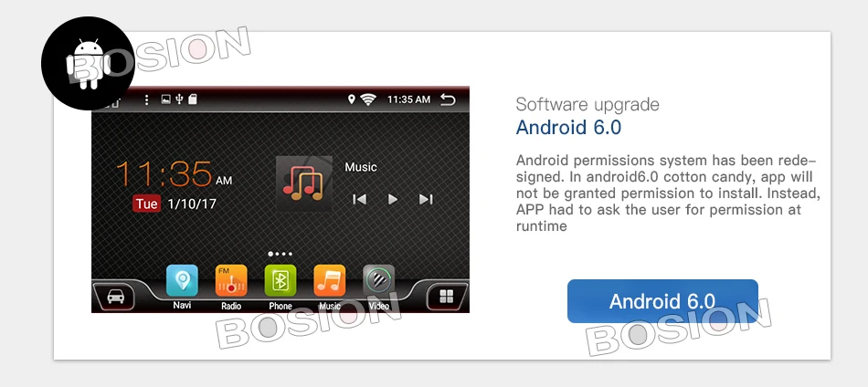Tap the car icon at bottom left
868x387 pixels.
tap(115, 297)
